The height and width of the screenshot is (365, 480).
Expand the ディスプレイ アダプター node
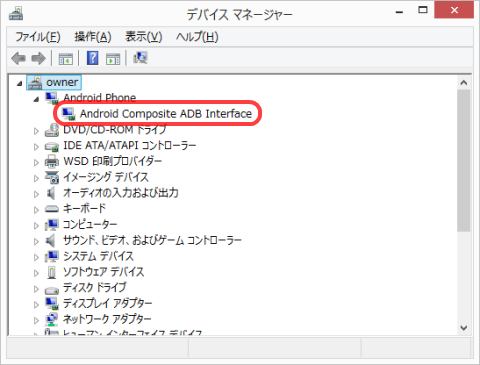point(36,304)
